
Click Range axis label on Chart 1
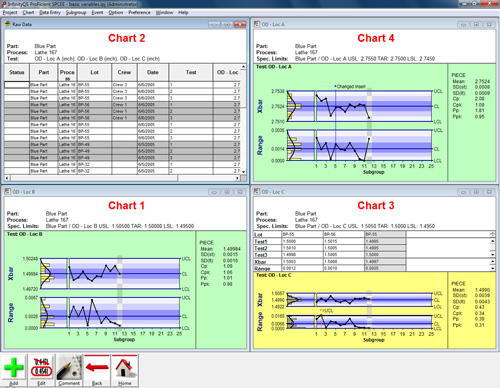(x=10, y=313)
